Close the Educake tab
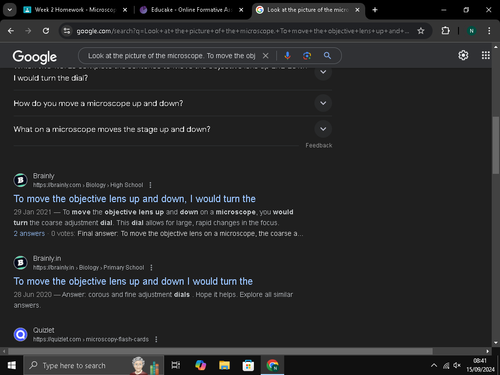This screenshot has height=375, width=500. click(x=241, y=10)
